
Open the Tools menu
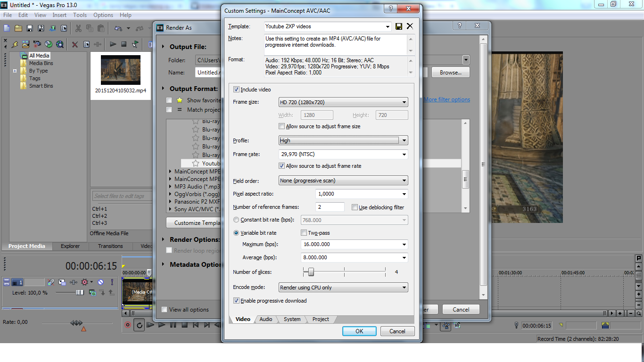pos(80,15)
